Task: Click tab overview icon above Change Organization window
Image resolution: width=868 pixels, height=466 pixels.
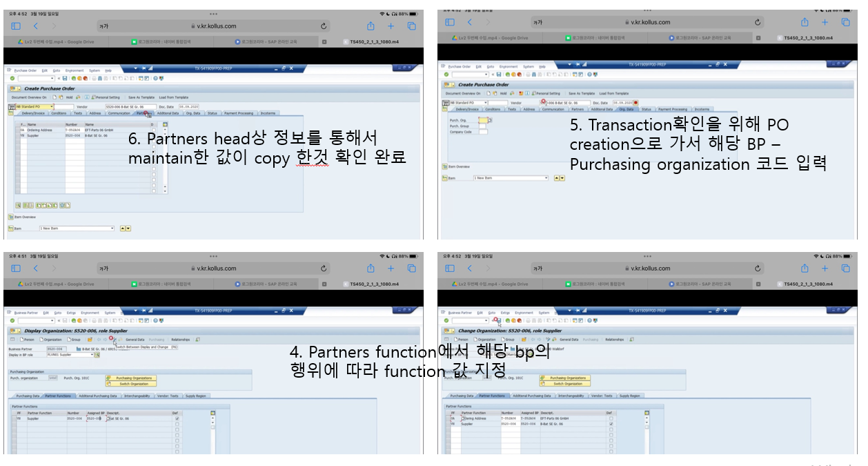Action: point(846,269)
